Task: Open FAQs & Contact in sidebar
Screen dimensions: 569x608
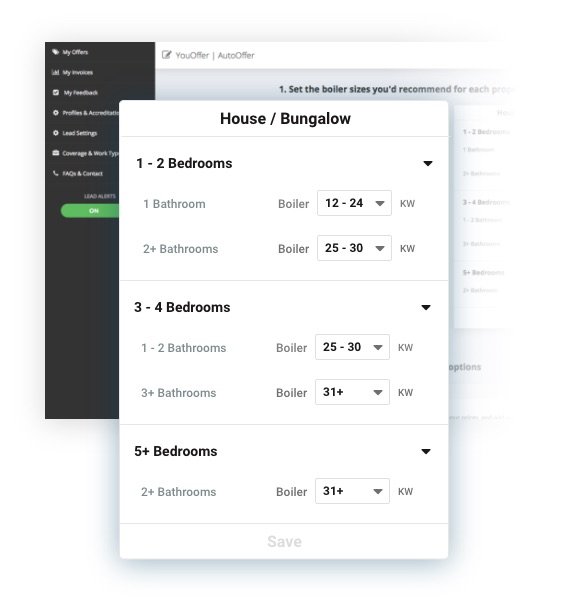Action: tap(83, 173)
